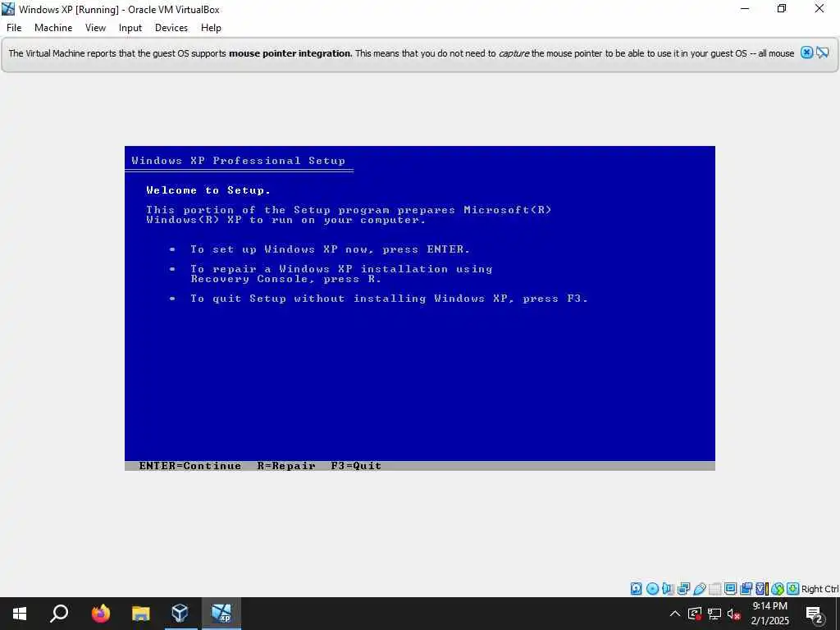Click 'F3=Quit' in the setup status bar
Screen dimensions: 840x630
tap(356, 466)
